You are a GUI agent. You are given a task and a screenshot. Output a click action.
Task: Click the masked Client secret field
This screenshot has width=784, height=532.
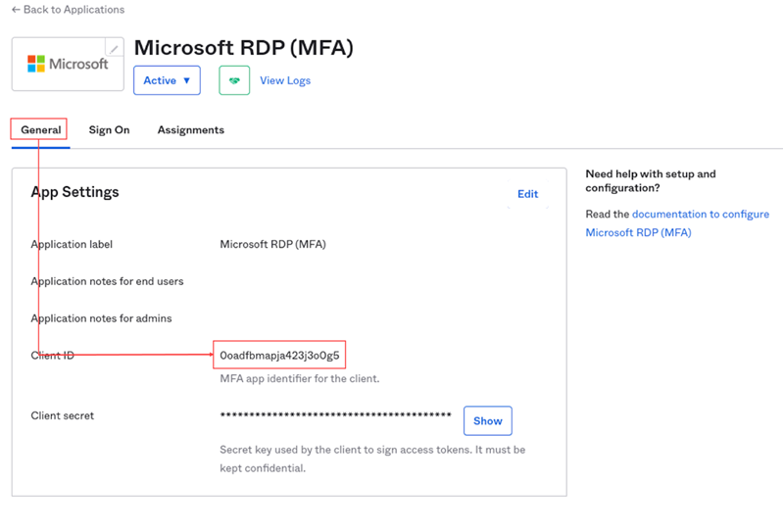(x=335, y=416)
